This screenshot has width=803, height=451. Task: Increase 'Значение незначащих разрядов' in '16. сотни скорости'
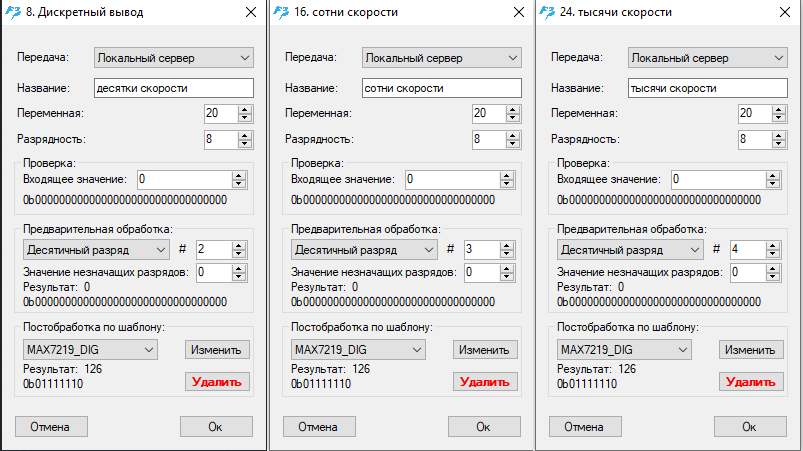tap(506, 269)
